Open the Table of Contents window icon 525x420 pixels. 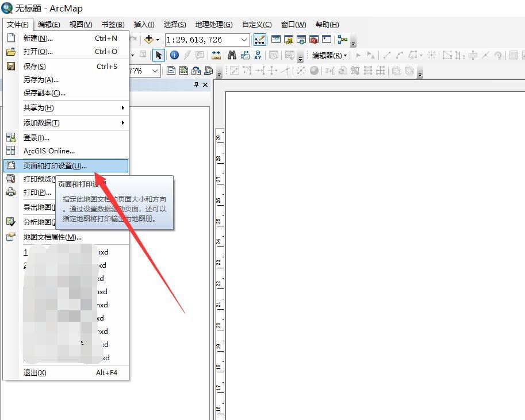coord(276,40)
